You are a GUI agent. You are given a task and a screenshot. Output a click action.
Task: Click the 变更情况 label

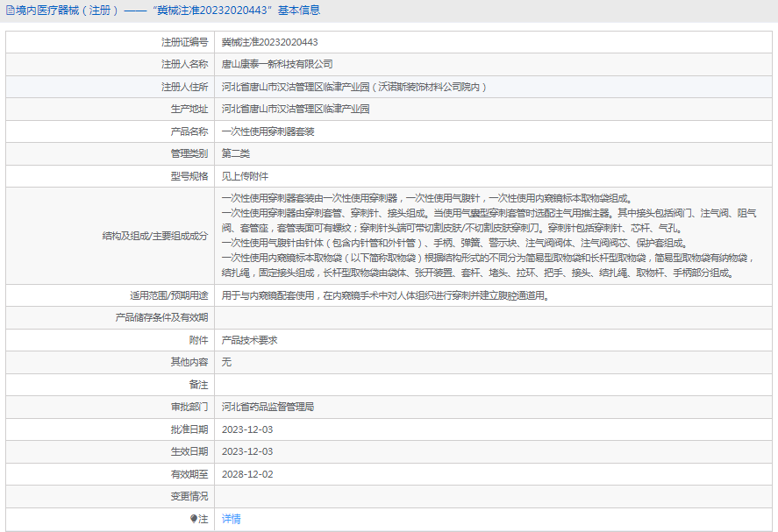coord(189,496)
